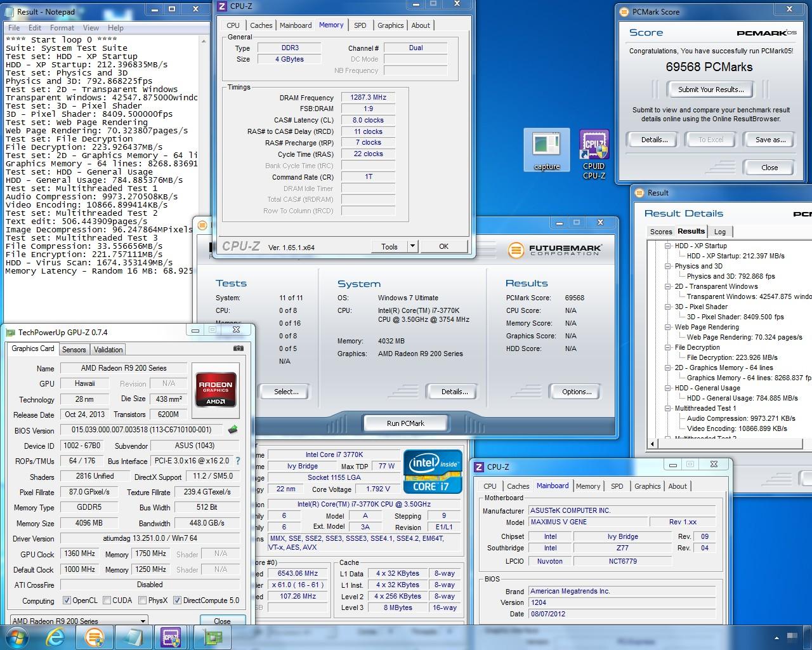Collapse the Web Page Rendering node
812x650 pixels.
[x=667, y=327]
